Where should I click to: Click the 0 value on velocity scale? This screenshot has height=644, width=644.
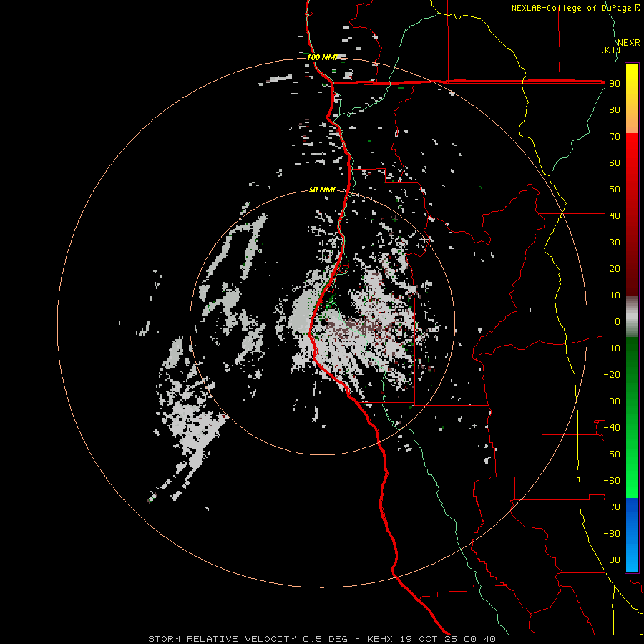[x=618, y=321]
